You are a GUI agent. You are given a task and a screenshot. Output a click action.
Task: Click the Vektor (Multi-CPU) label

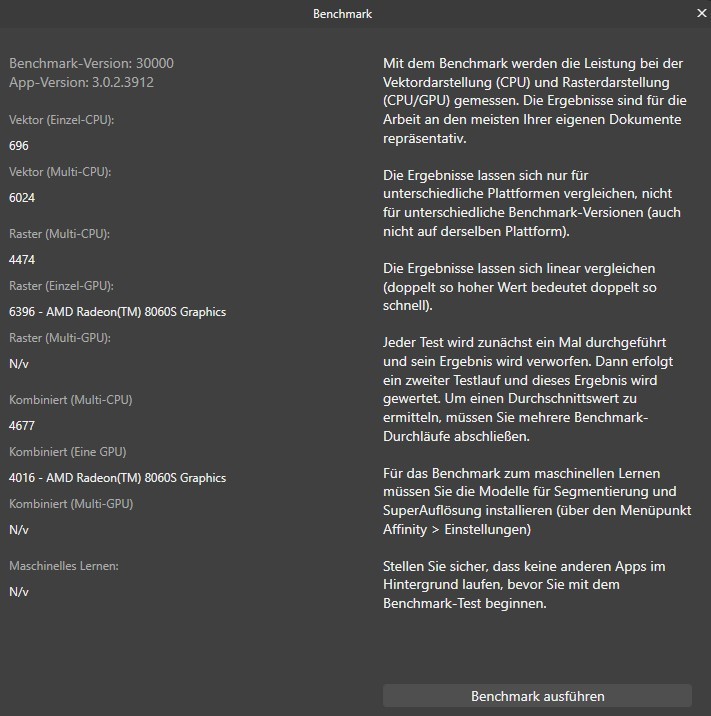click(x=60, y=172)
